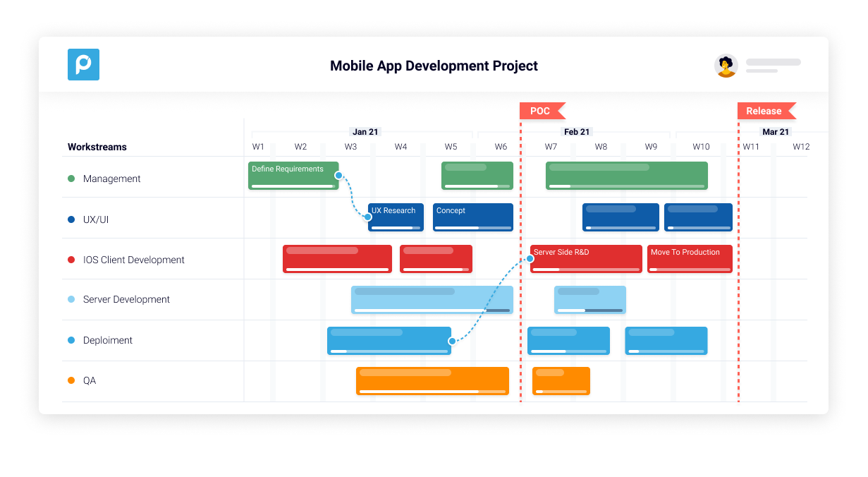Image resolution: width=868 pixels, height=477 pixels.
Task: Click the W11 week column header
Action: [x=751, y=147]
